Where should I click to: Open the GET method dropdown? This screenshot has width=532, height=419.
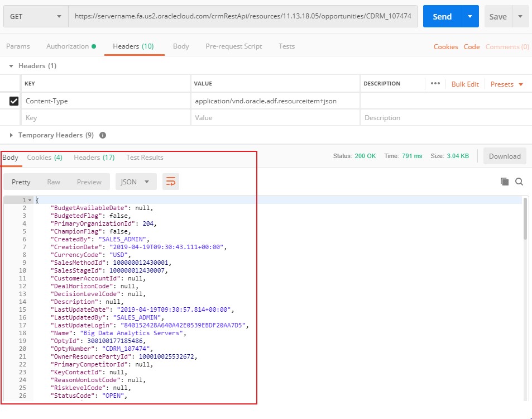point(36,16)
